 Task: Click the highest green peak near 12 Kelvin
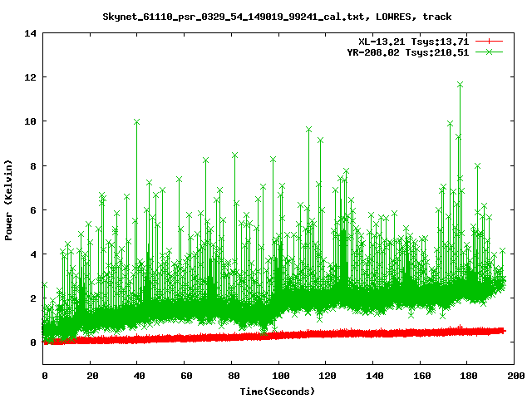coord(460,84)
